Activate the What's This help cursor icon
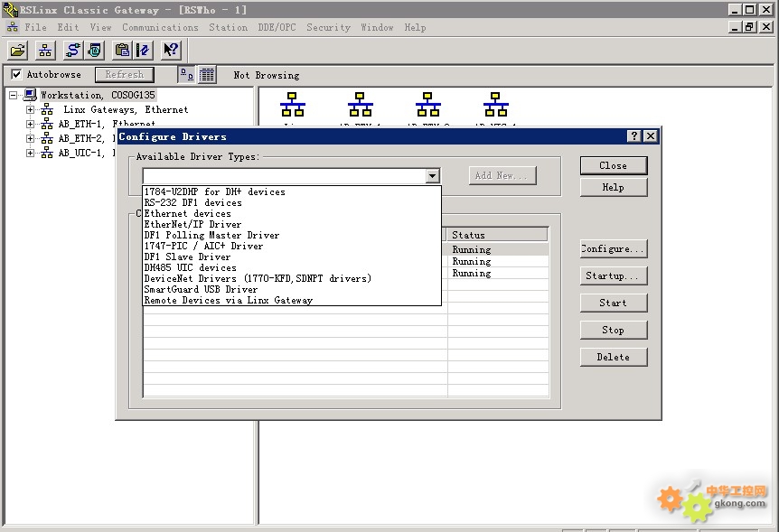 pos(171,50)
